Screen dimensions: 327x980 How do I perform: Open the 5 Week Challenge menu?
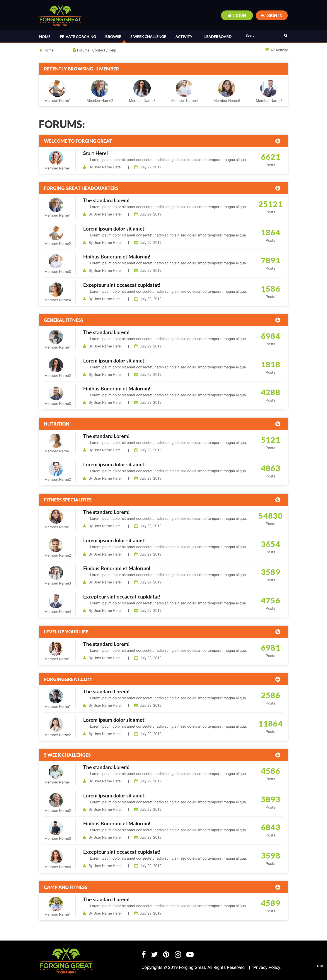pos(148,37)
